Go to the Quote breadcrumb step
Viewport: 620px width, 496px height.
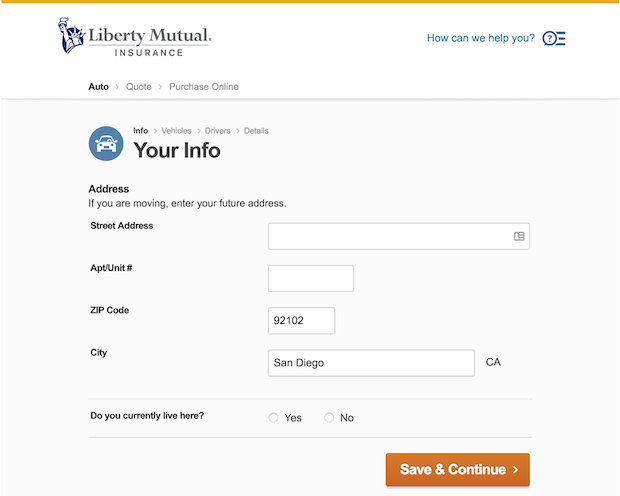[x=139, y=87]
